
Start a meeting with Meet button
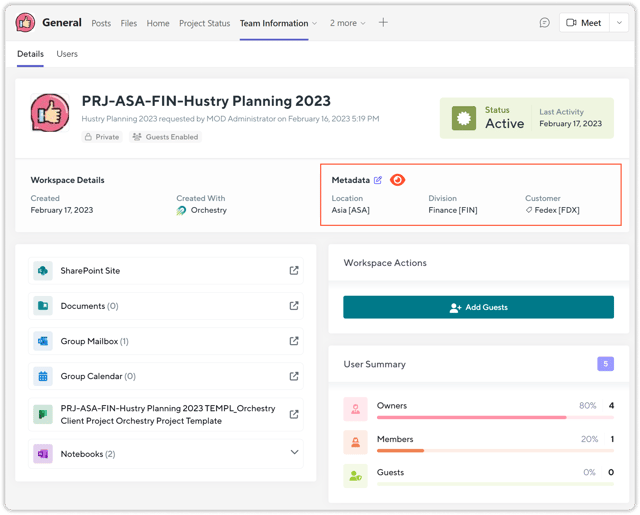coord(584,23)
